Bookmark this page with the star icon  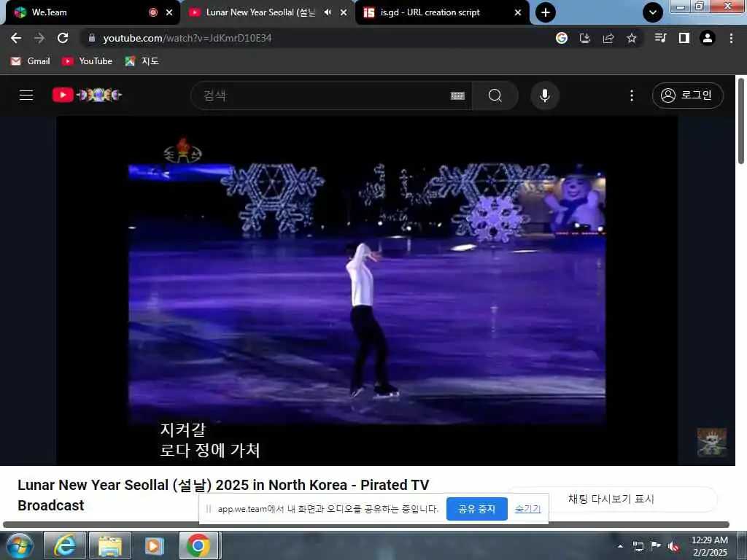[632, 38]
